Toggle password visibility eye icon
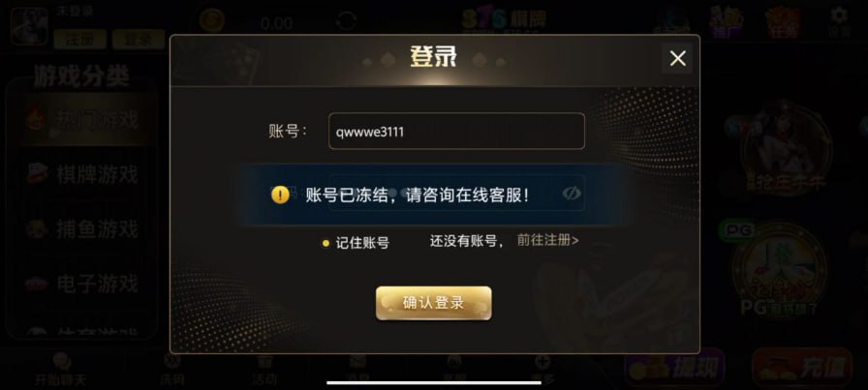868x390 pixels. (x=572, y=193)
